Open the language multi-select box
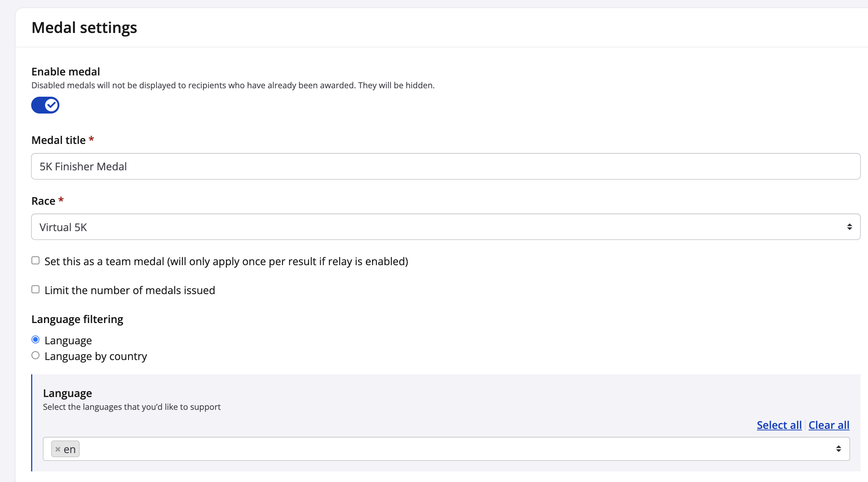 (440, 449)
